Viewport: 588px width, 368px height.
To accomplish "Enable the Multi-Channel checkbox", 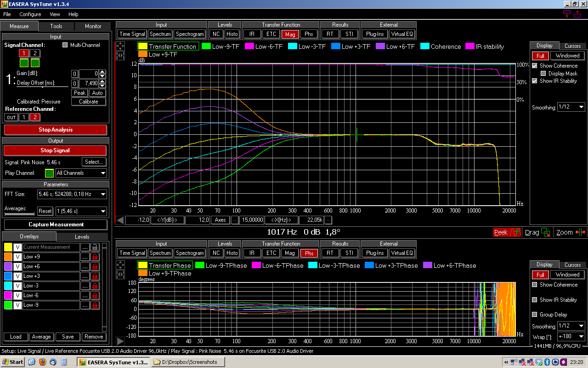I will (65, 45).
